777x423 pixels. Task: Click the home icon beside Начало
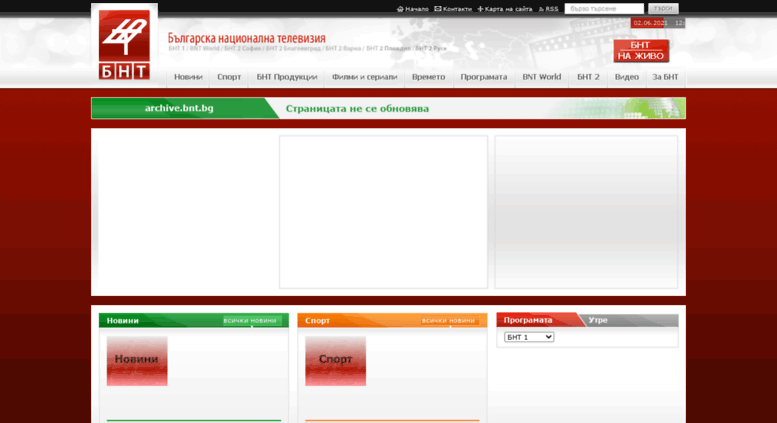coord(400,9)
